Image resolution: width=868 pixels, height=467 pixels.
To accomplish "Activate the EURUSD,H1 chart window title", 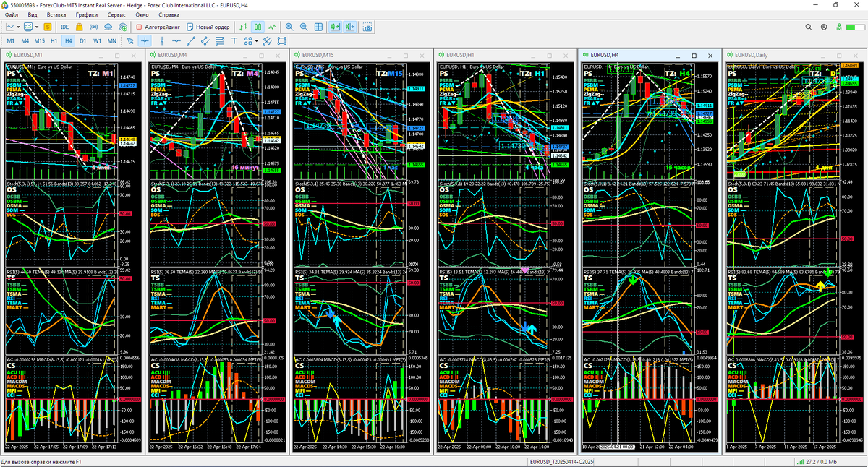I will click(460, 55).
